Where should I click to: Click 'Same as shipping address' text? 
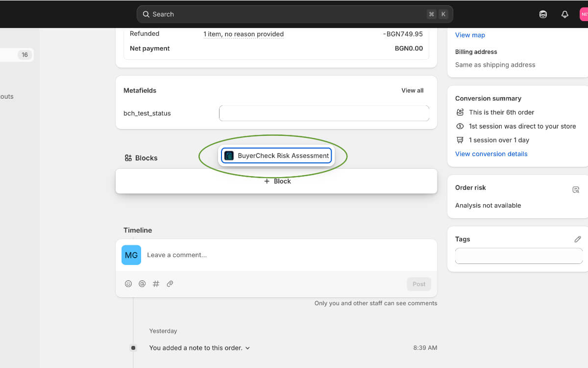(495, 65)
